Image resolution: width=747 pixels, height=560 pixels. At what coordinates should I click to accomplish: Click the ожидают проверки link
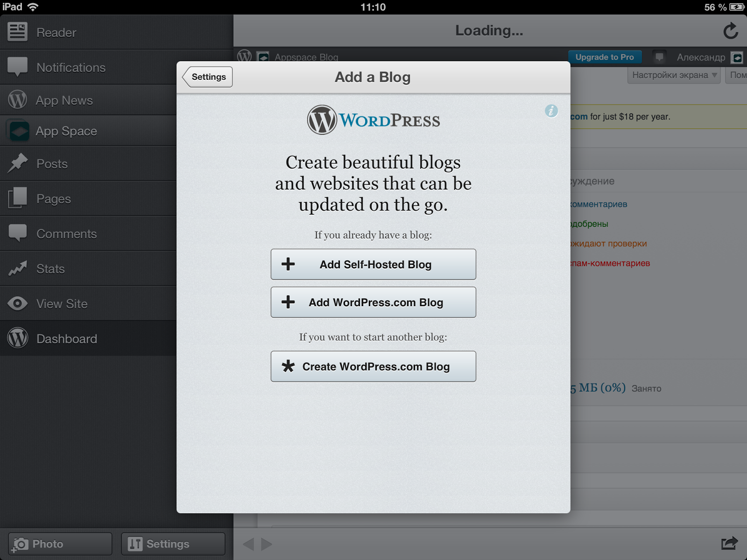pyautogui.click(x=608, y=244)
